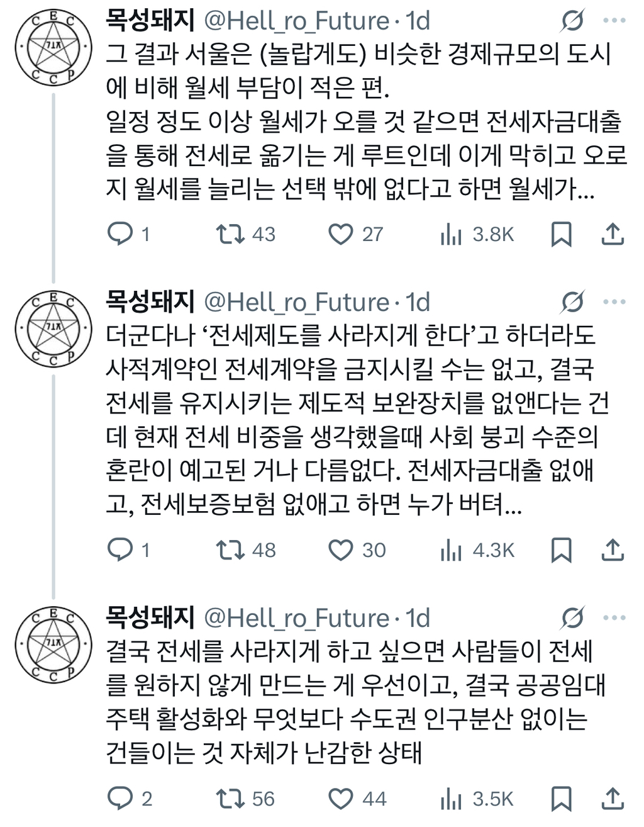The image size is (644, 827).
Task: Open third tweet text about 공공임대주택
Action: [352, 701]
